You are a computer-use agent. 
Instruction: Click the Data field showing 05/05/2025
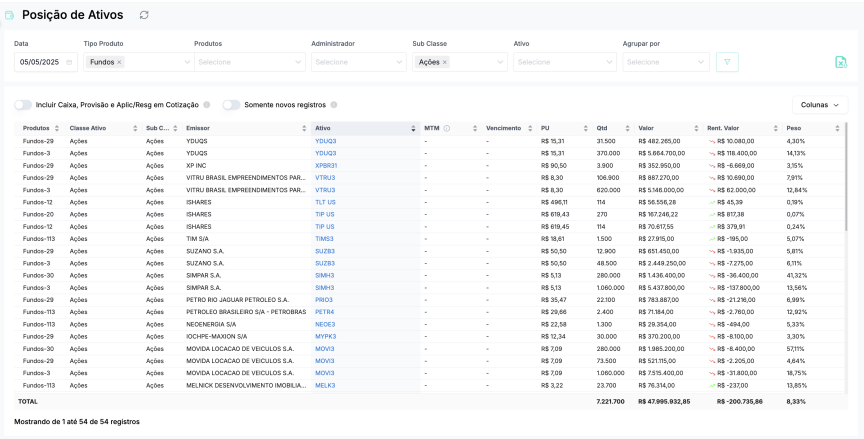(46, 62)
